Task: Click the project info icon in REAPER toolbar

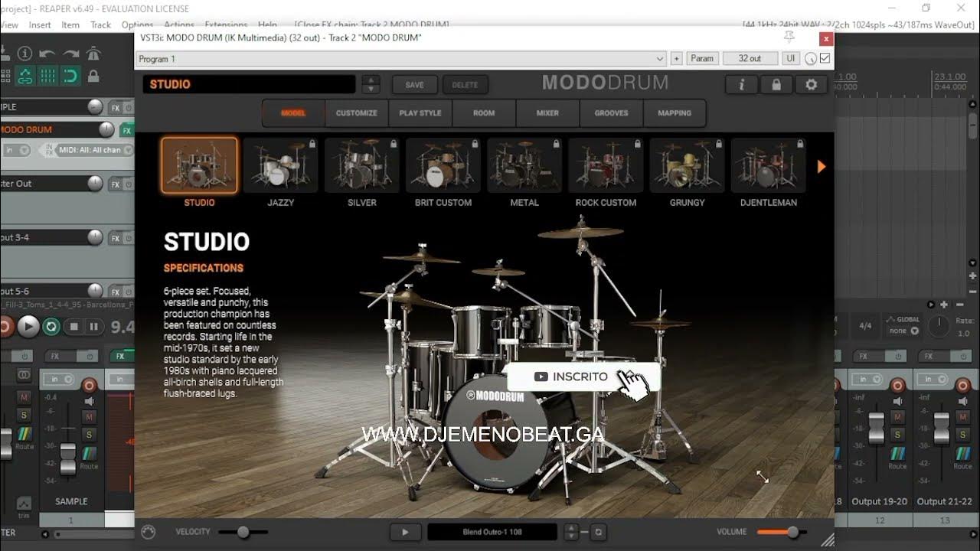Action: 25,54
